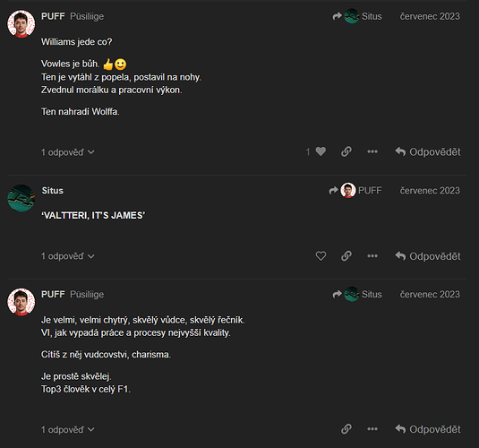The height and width of the screenshot is (448, 479).
Task: Open Situs username link in second post
Action: click(x=53, y=191)
